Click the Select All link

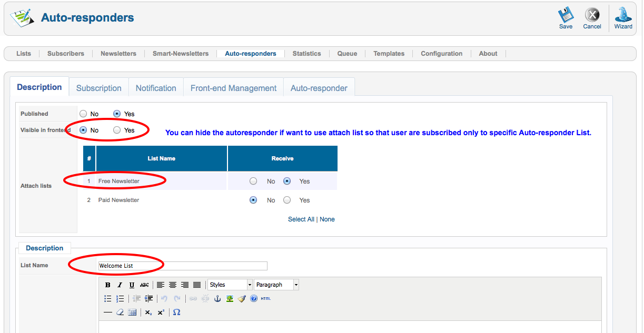click(301, 219)
